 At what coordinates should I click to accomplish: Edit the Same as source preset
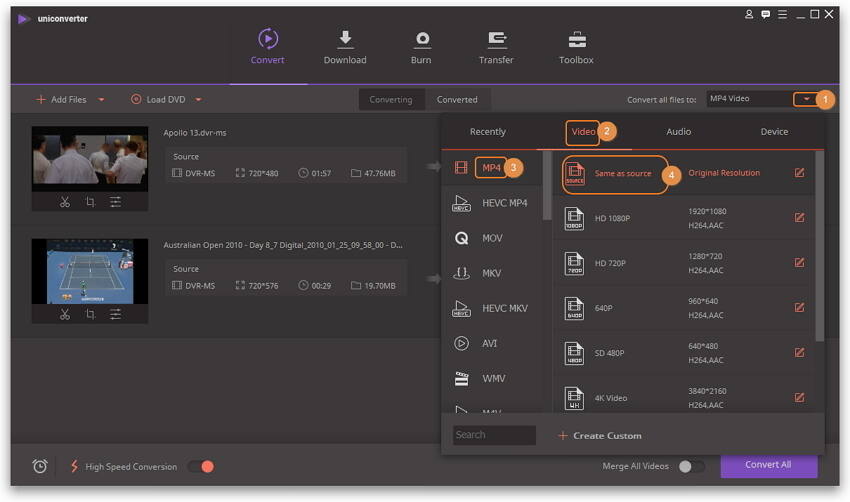800,172
